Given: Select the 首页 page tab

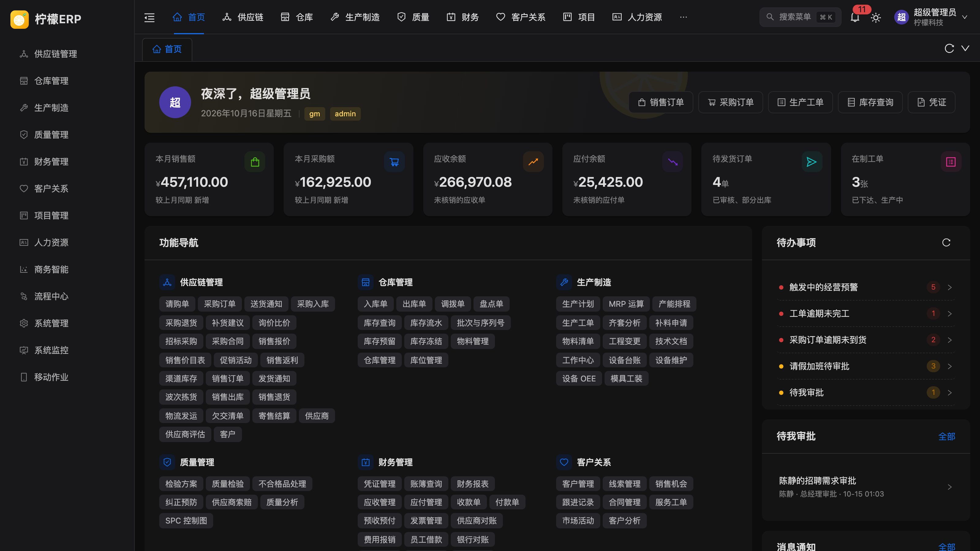Looking at the screenshot, I should pos(167,49).
